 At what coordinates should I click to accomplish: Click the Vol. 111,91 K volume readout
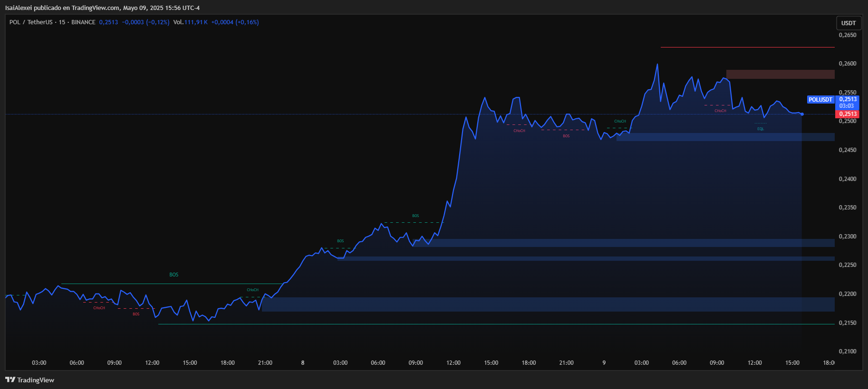pos(190,22)
